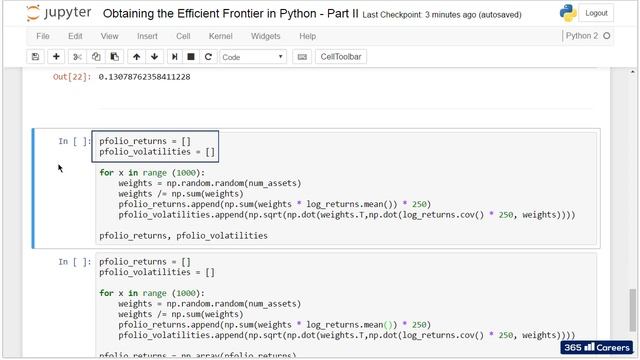640x360 pixels.
Task: Click 'pfolio_returns, pfolio_volatilities' line in selected cell
Action: 183,236
